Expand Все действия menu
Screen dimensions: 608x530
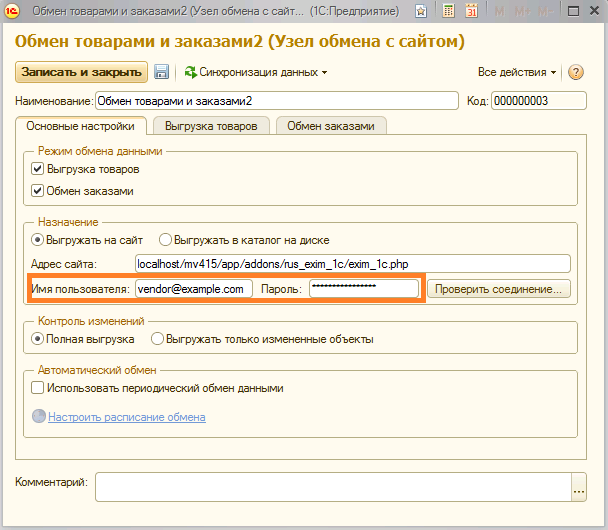pyautogui.click(x=517, y=72)
